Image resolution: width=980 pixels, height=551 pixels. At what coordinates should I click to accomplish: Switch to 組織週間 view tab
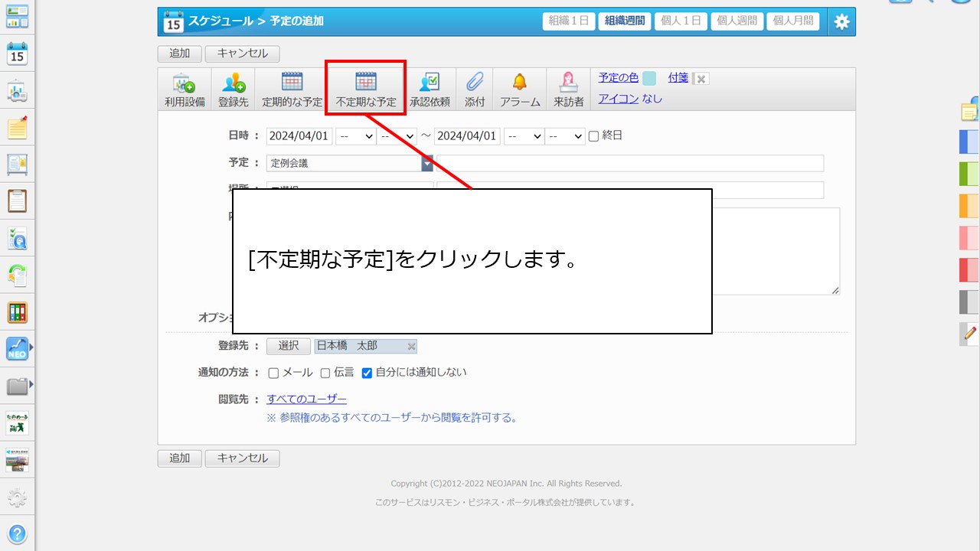pyautogui.click(x=625, y=21)
